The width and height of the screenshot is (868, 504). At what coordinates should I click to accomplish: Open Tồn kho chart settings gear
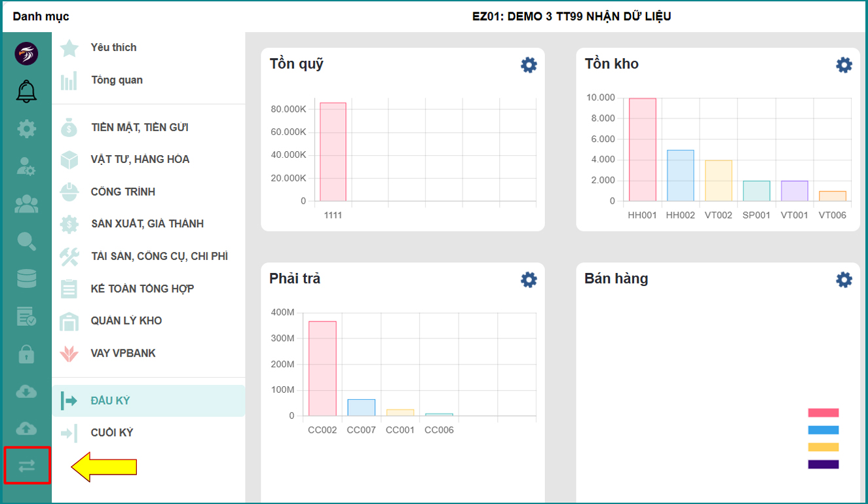[x=844, y=65]
